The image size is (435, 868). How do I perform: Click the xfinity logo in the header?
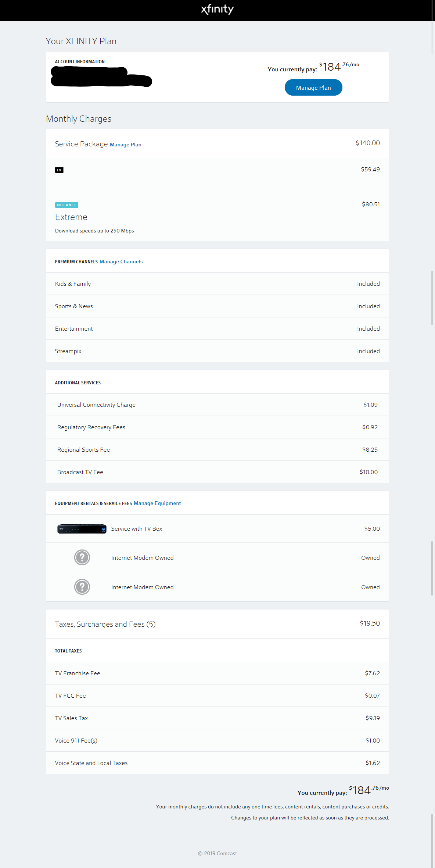click(x=217, y=10)
